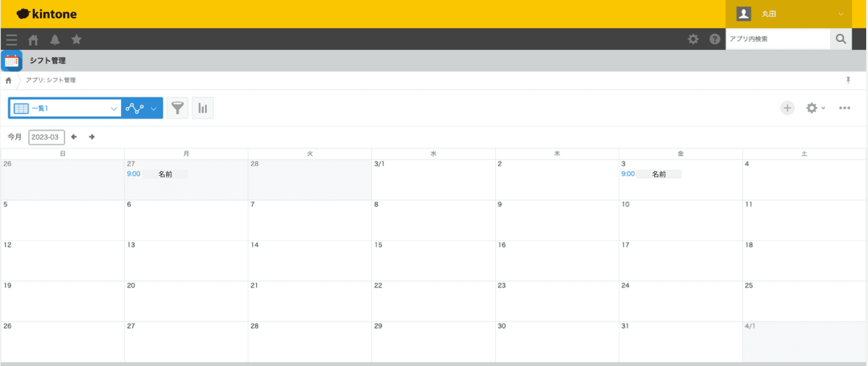Go to the portal home icon in the toolbar
The width and height of the screenshot is (868, 366).
pyautogui.click(x=33, y=40)
